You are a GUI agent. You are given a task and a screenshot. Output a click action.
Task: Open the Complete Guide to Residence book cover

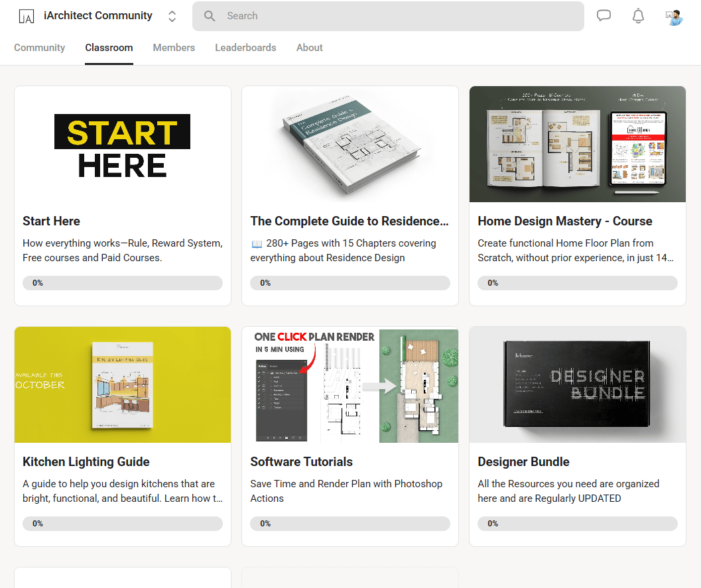pos(350,145)
